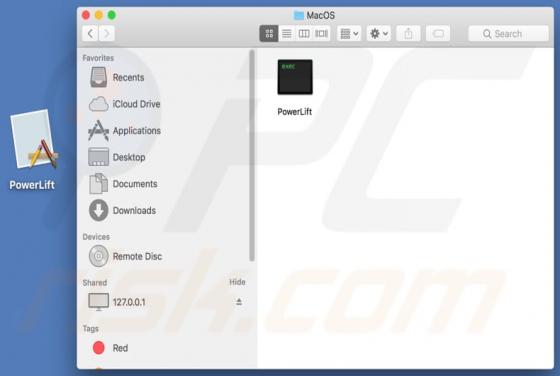Click the Share toolbar button
Image resolution: width=560 pixels, height=376 pixels.
[x=408, y=34]
